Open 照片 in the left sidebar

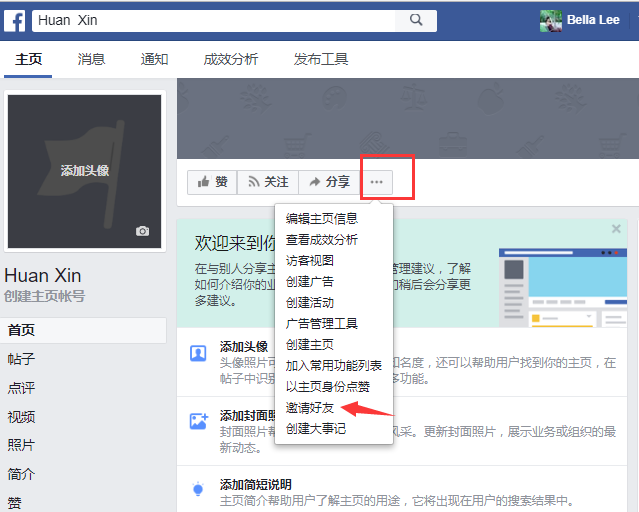(21, 446)
